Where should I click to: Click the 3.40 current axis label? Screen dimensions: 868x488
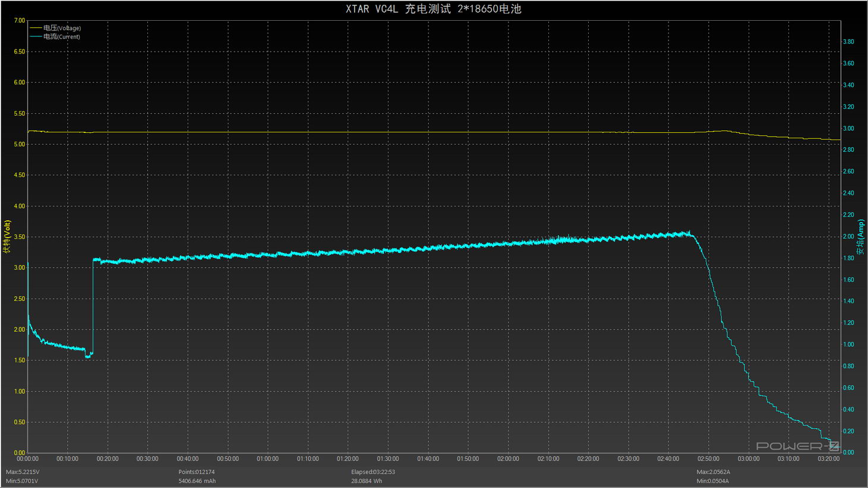pyautogui.click(x=848, y=85)
